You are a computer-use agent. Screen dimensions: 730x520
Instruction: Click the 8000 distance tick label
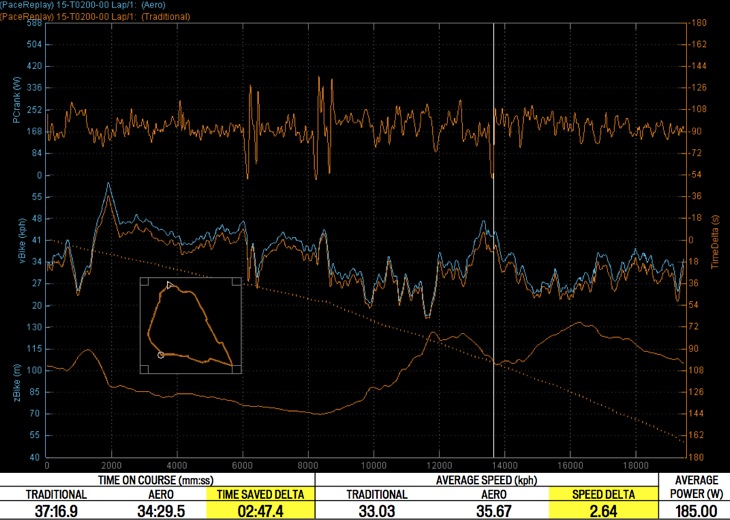(x=308, y=466)
